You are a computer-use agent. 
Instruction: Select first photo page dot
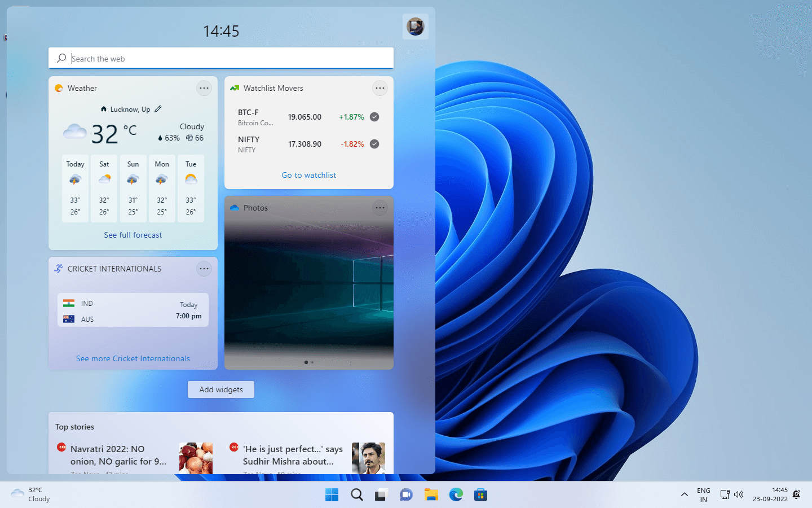pyautogui.click(x=306, y=362)
